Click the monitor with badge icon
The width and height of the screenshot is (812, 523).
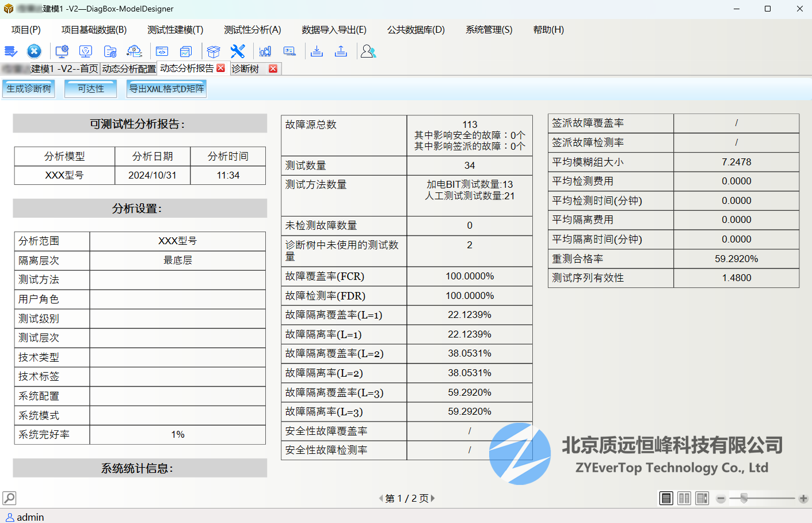click(86, 51)
